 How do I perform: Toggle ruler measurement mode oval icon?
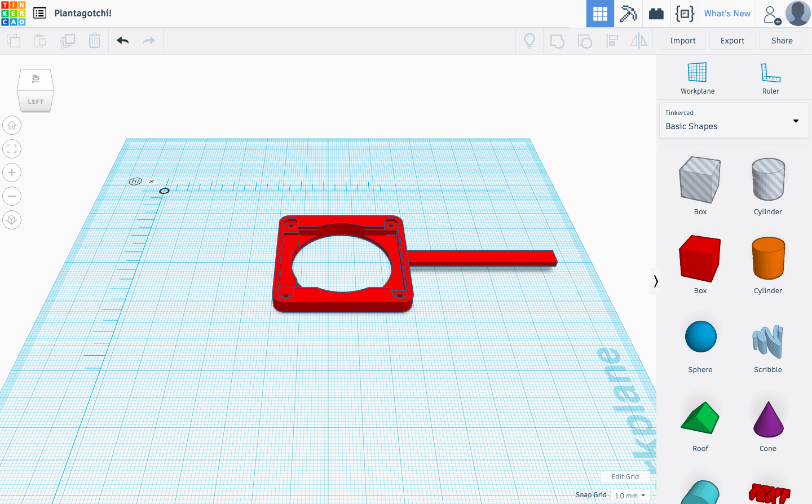[x=135, y=181]
